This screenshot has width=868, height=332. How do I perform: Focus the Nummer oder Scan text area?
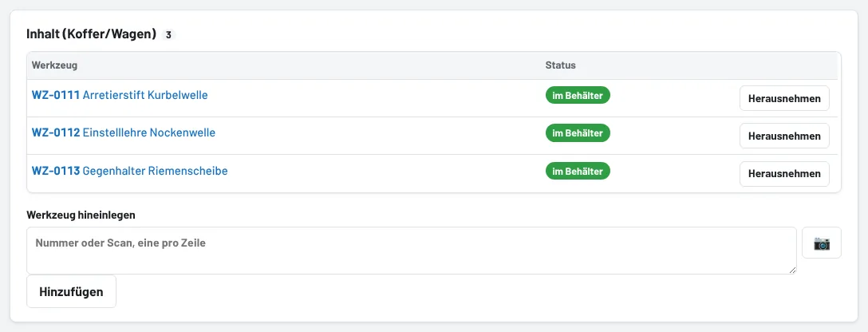click(x=412, y=251)
